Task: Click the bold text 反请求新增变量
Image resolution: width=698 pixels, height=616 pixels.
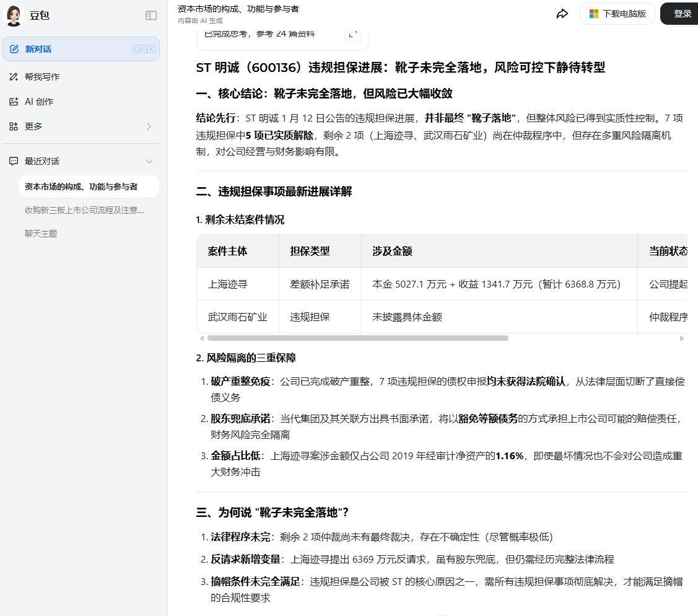Action: coord(245,560)
